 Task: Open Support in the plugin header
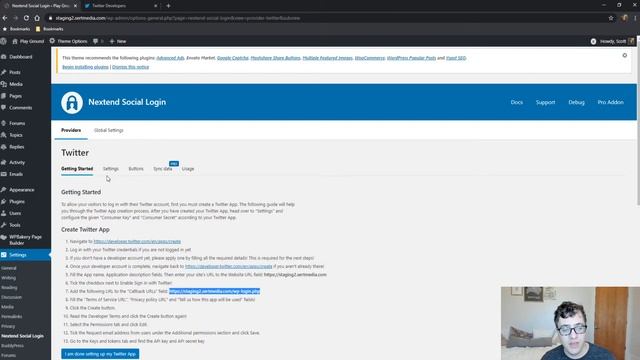(x=545, y=102)
